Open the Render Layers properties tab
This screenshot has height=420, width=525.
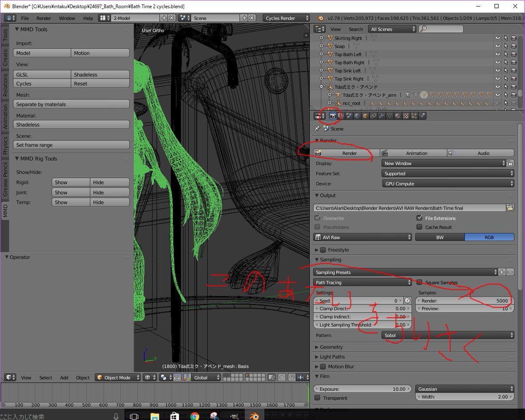coord(340,116)
